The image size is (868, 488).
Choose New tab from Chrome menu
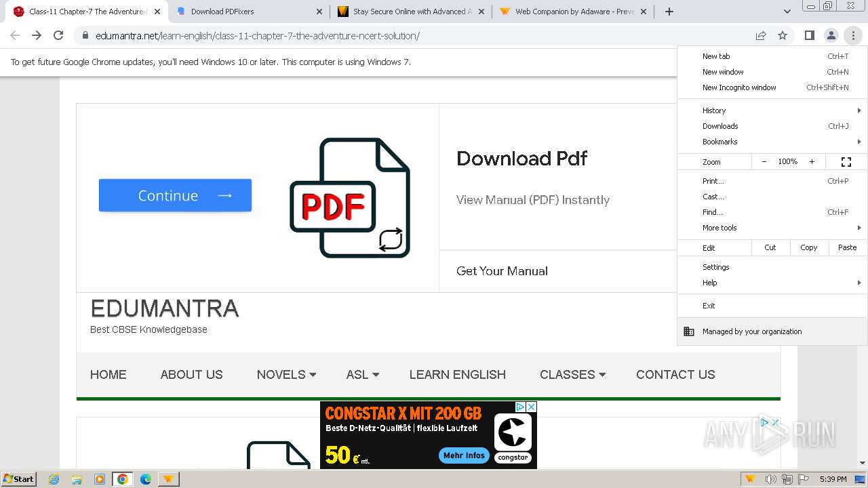pyautogui.click(x=772, y=56)
